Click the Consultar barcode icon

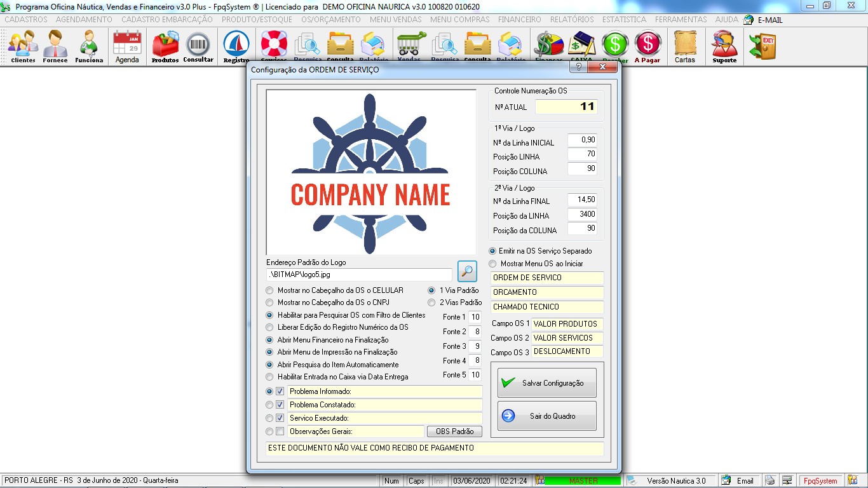pyautogui.click(x=198, y=46)
